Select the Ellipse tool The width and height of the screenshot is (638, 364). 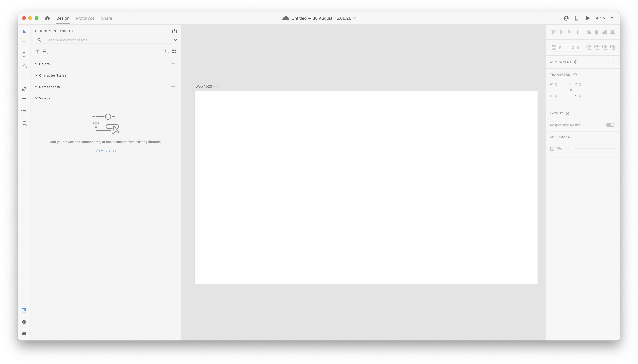(24, 54)
